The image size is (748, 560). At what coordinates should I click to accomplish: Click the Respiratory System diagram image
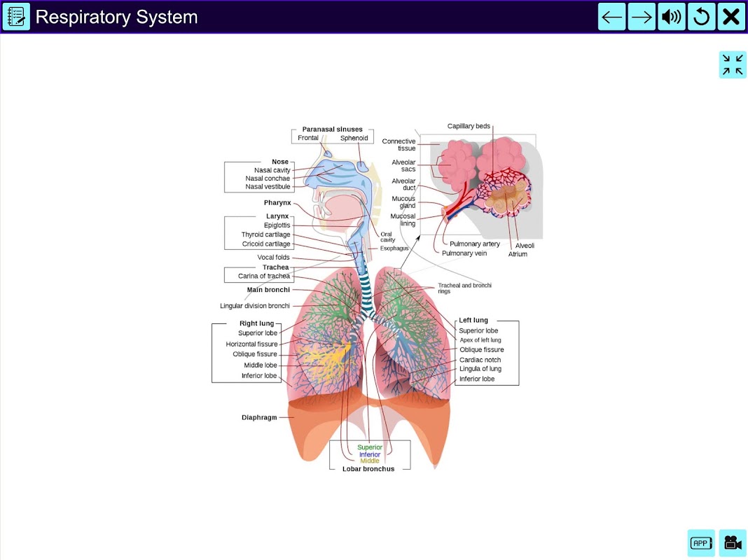(377, 297)
